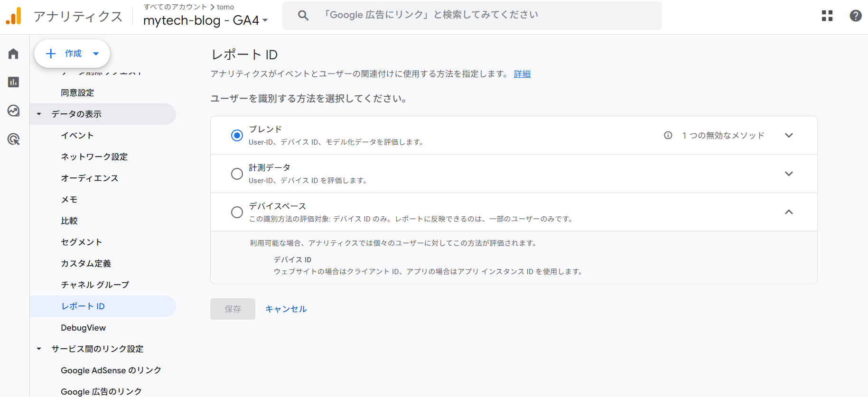Go to カスタム定義 in the sidebar

click(86, 263)
